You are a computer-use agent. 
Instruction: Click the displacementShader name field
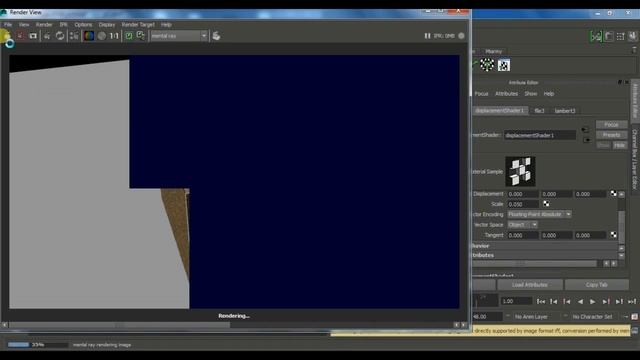point(540,135)
